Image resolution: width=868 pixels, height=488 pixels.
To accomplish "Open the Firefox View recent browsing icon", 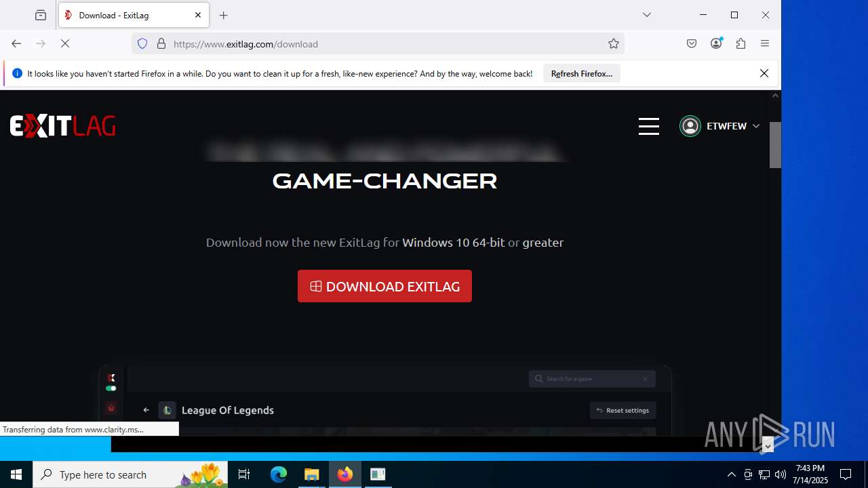I will (41, 15).
